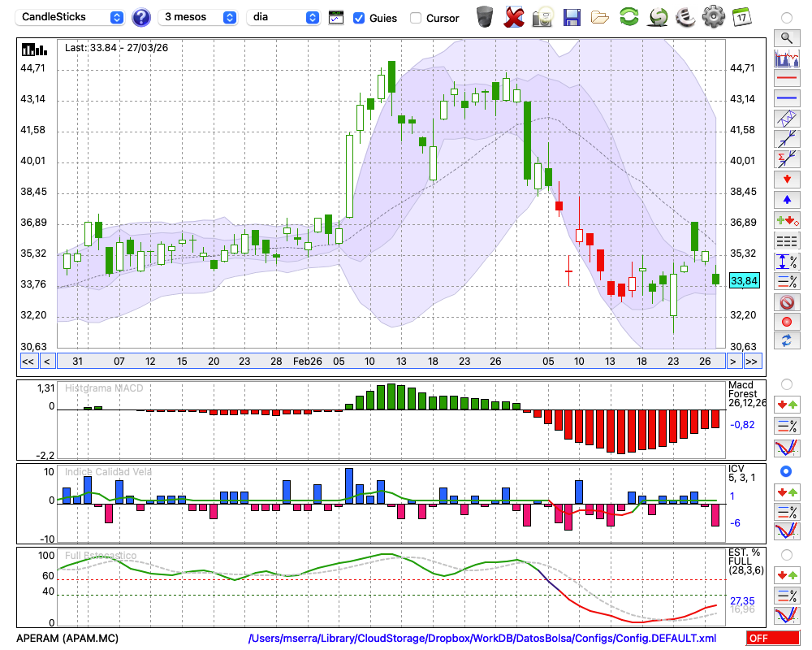Select the radio button beside Macd Forest panel

(786, 383)
